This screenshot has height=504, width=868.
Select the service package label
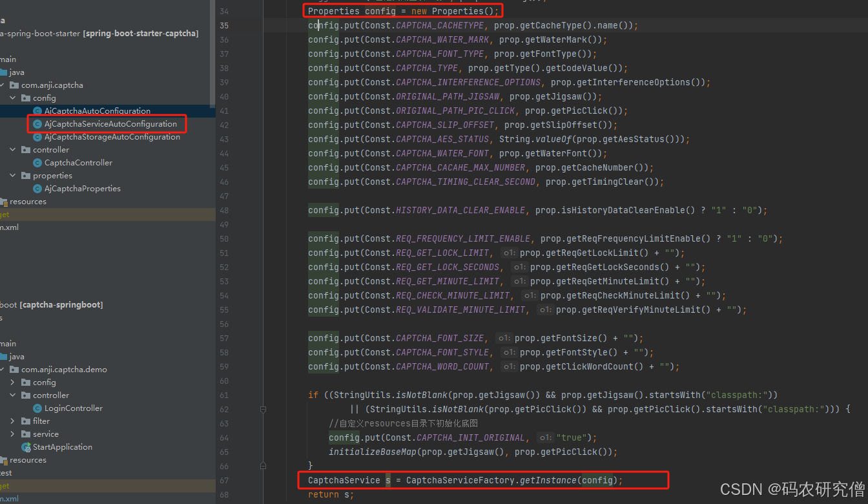46,434
